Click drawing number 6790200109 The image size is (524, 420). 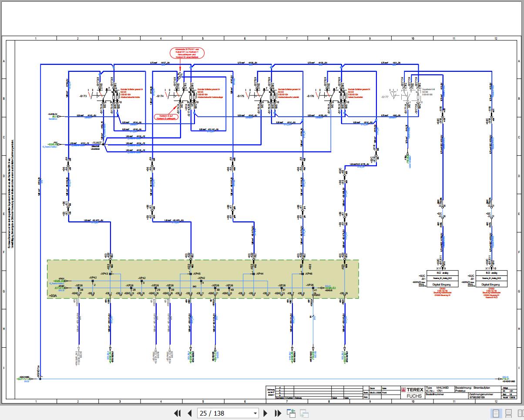(x=477, y=397)
